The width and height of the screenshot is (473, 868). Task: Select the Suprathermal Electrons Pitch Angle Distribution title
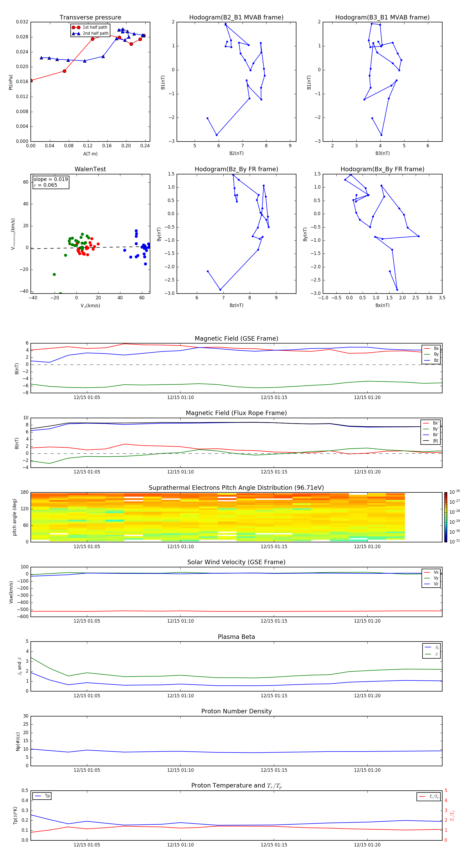click(236, 488)
